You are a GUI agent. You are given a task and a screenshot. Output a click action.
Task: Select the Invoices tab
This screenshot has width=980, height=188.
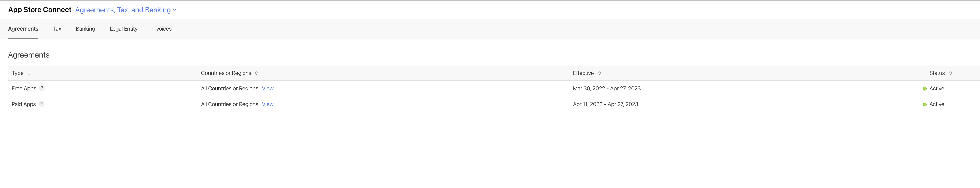162,29
